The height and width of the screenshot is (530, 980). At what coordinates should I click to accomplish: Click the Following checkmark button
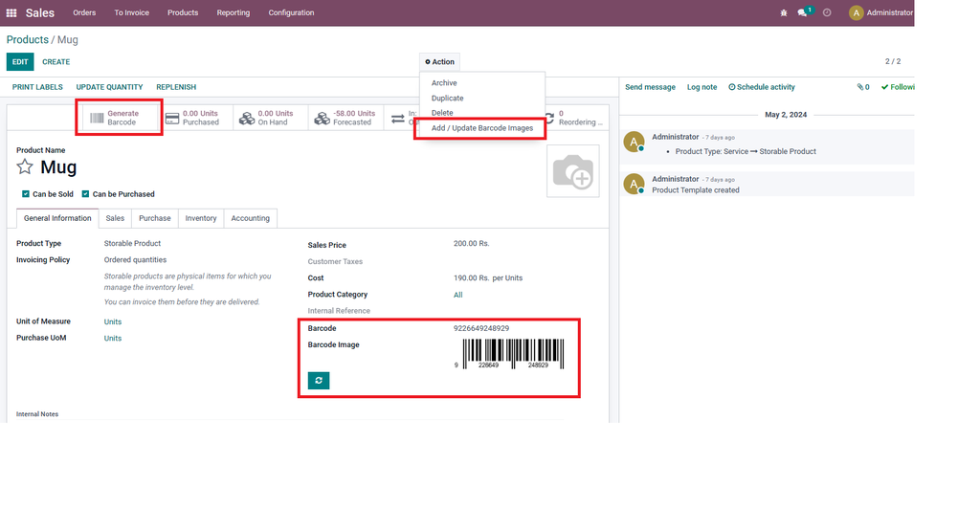click(898, 87)
